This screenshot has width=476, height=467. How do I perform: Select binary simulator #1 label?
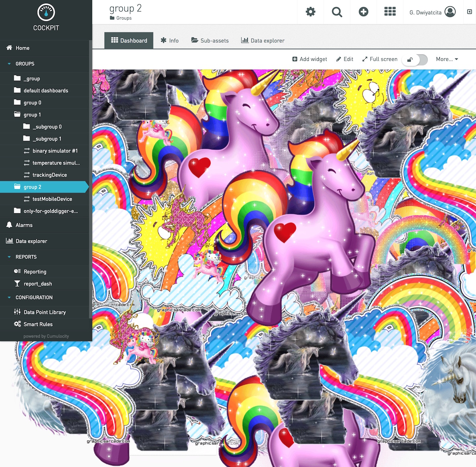[55, 151]
